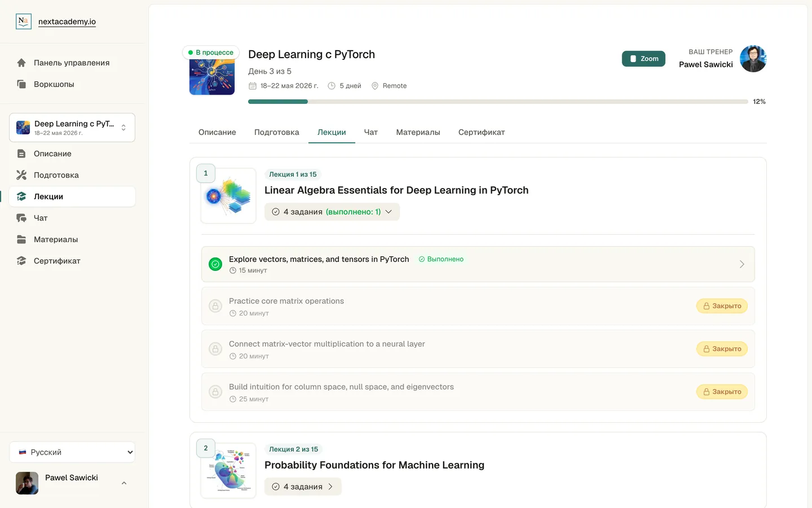This screenshot has height=508, width=812.
Task: Click the trainer Pawel Sawicki avatar photo
Action: [753, 59]
